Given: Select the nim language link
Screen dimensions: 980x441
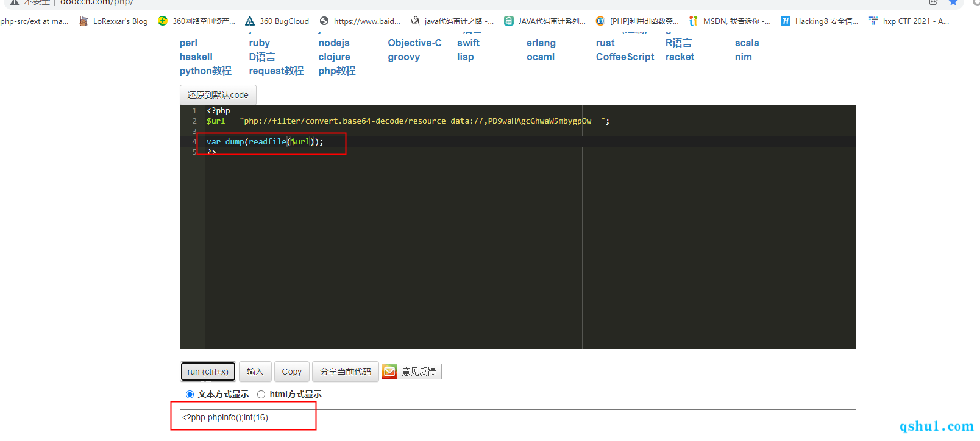Looking at the screenshot, I should (743, 57).
